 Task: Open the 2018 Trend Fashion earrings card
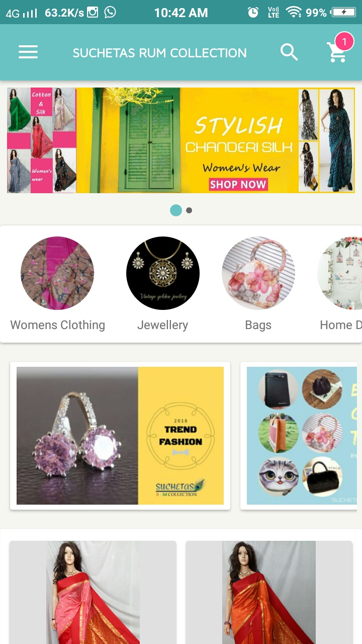tap(120, 436)
